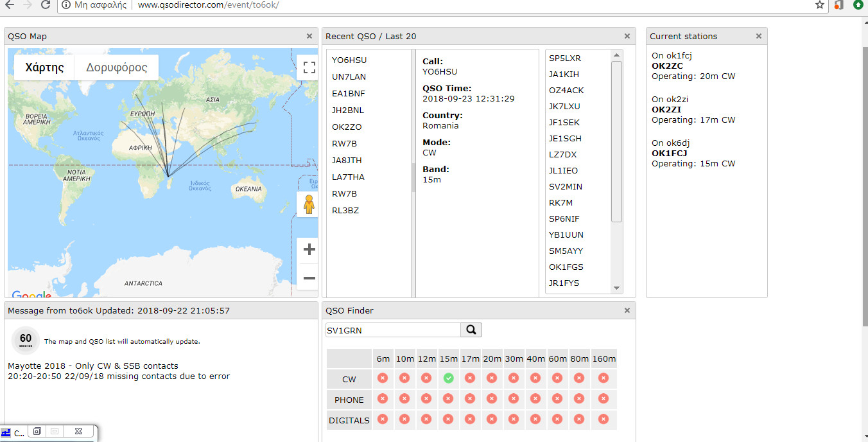The height and width of the screenshot is (442, 868).
Task: Click the SV1GRN input field in QSO Finder
Action: 392,329
